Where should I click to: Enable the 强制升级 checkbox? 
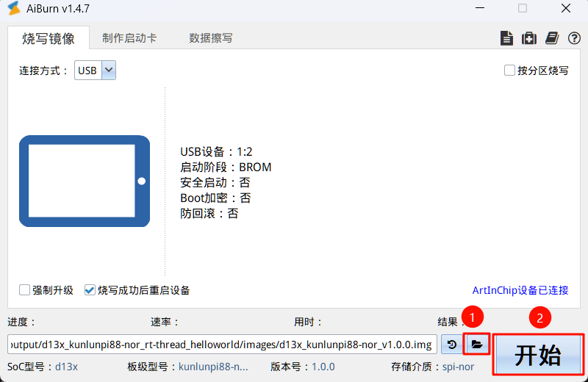(24, 290)
